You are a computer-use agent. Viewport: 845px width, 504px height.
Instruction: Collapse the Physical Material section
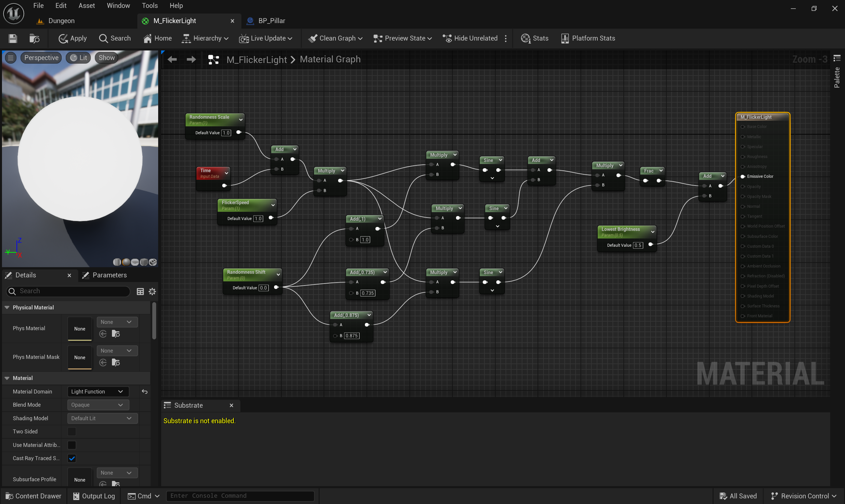7,307
